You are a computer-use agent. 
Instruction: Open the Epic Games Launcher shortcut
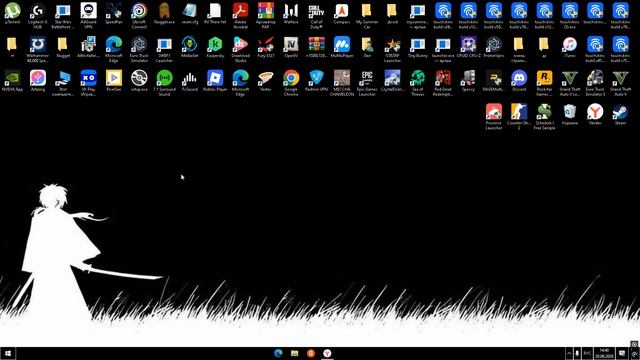(367, 83)
